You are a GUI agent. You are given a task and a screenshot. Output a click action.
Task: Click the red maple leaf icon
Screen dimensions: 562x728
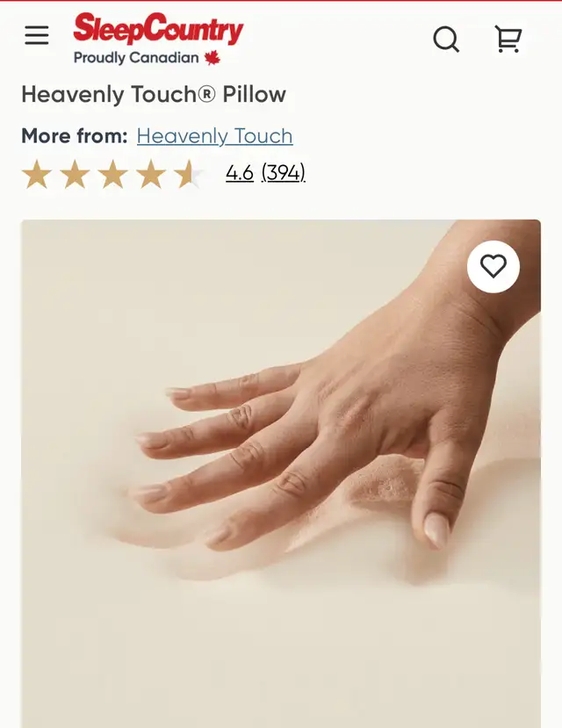(213, 58)
